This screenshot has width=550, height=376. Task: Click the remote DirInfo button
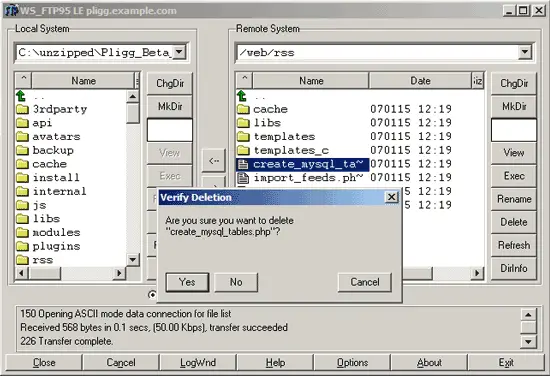514,268
